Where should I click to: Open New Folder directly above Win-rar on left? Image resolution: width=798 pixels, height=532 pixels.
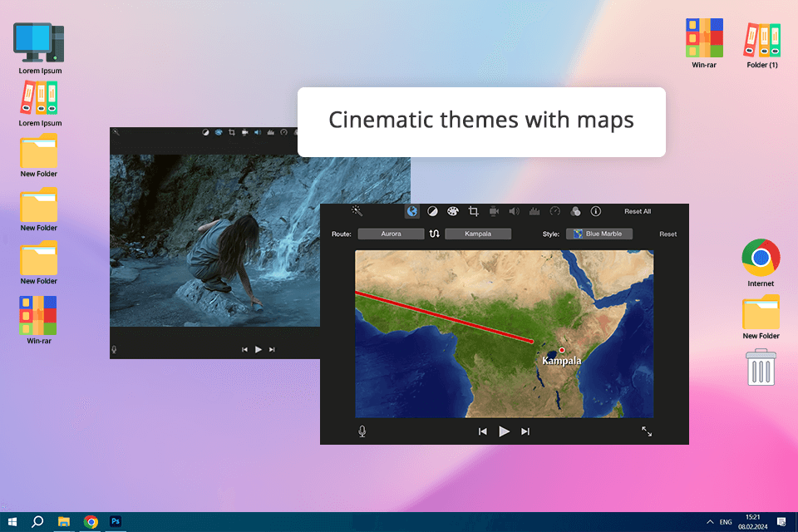(x=39, y=263)
